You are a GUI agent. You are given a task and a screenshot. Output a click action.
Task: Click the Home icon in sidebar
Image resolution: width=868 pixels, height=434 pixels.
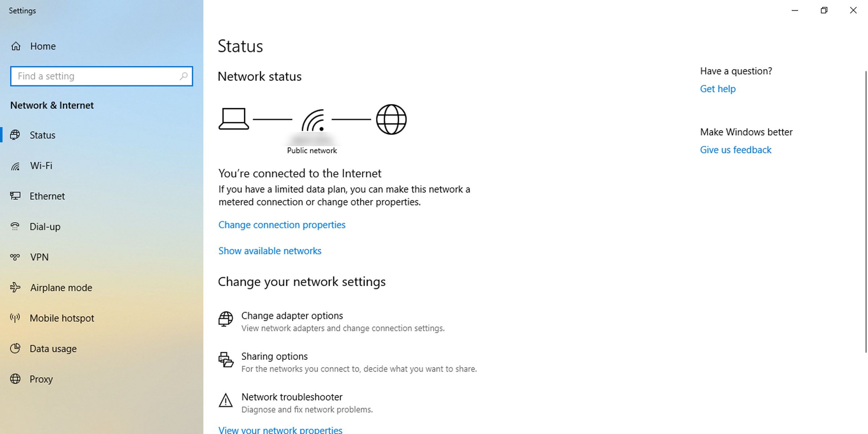point(16,46)
